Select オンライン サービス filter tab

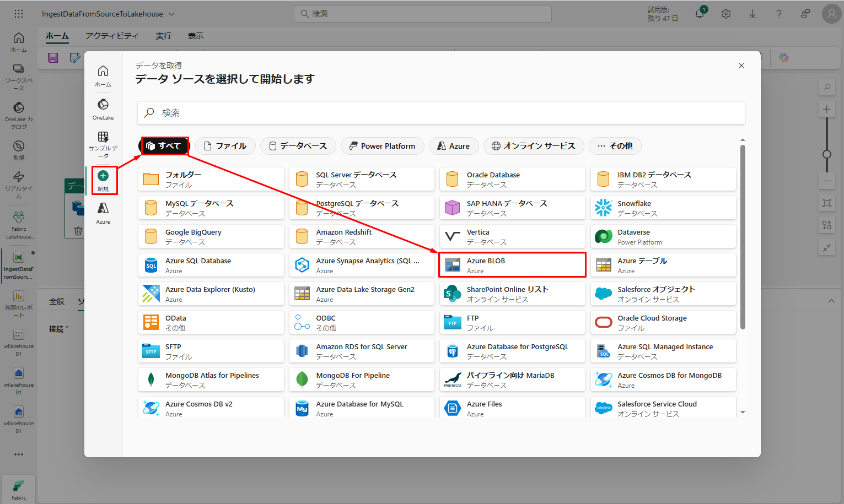[x=534, y=146]
